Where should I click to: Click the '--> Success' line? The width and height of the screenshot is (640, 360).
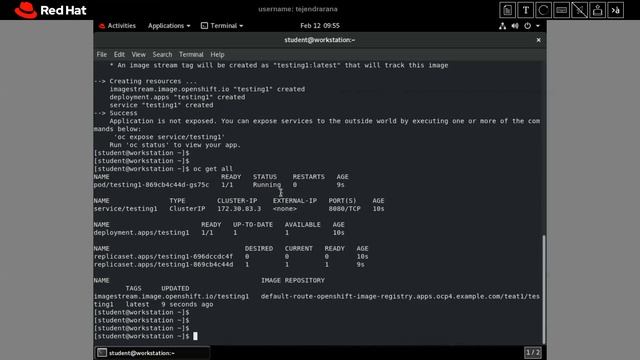tap(116, 113)
